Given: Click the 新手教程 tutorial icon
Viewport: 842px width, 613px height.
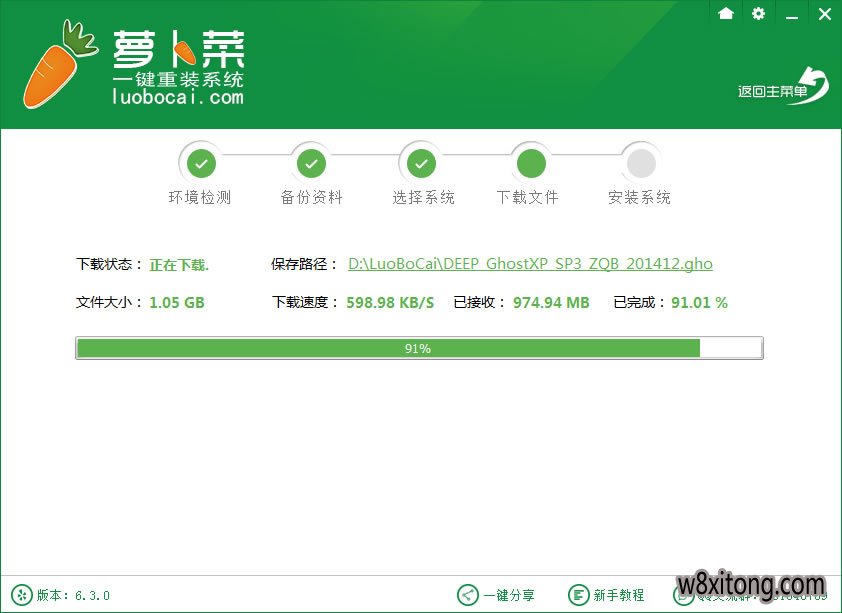Looking at the screenshot, I should (x=578, y=594).
